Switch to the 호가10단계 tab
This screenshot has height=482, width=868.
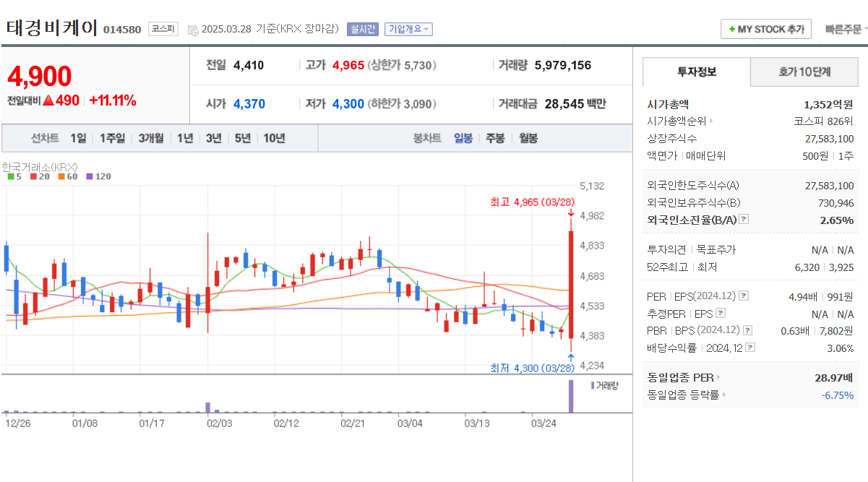[x=804, y=72]
